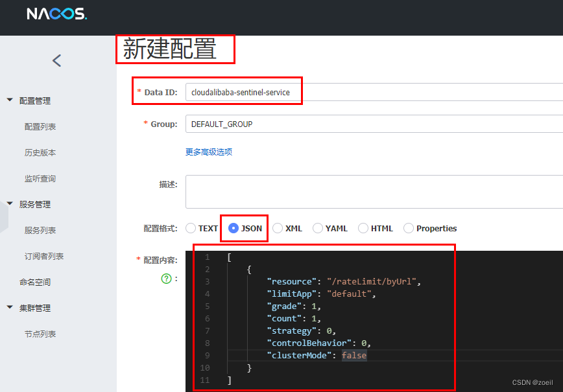Viewport: 563px width, 392px height.
Task: Go to the 订阅者列表 page
Action: tap(44, 256)
